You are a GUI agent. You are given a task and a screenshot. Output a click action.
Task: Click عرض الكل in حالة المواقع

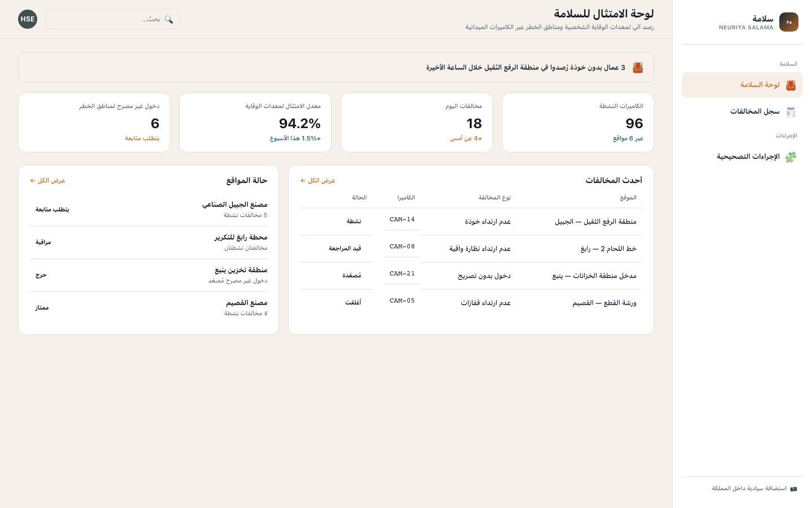click(48, 181)
